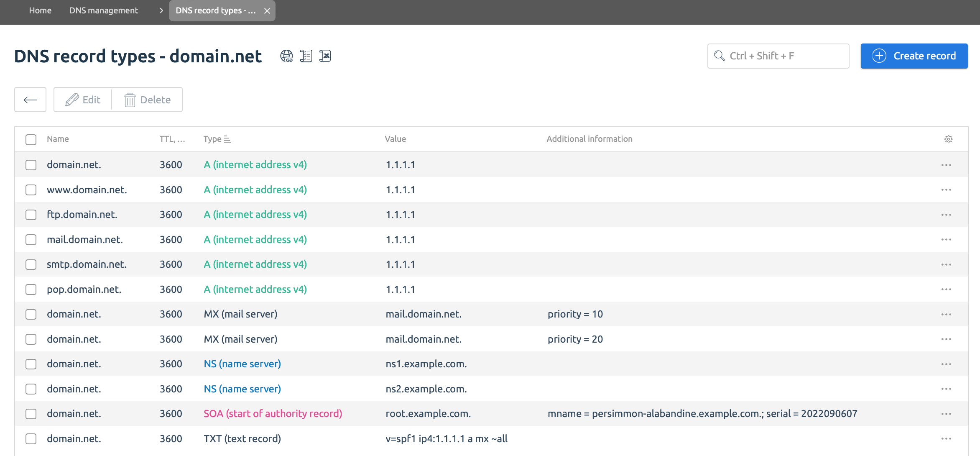The image size is (980, 456).
Task: Open three-dot menu for ftp.domain.net. row
Action: pyautogui.click(x=946, y=215)
